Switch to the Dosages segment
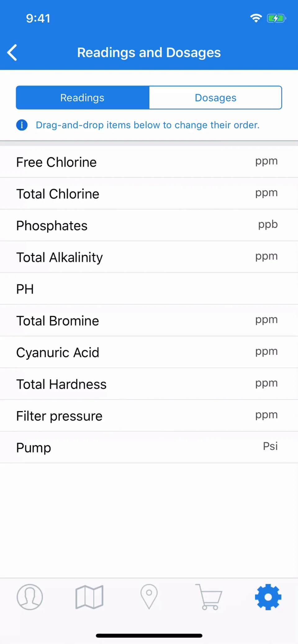The height and width of the screenshot is (644, 298). [215, 98]
